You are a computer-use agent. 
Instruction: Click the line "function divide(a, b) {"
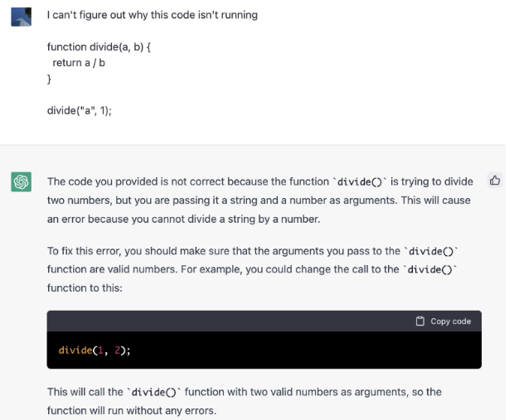tap(99, 47)
